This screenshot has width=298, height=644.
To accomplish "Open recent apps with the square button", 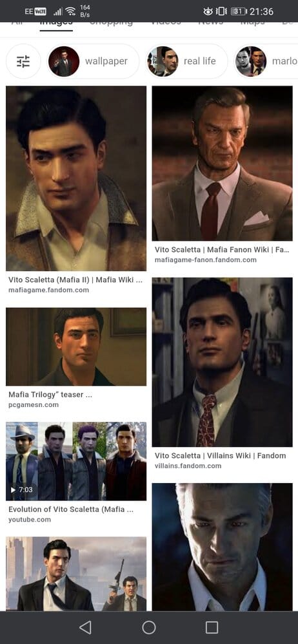I will 212,627.
